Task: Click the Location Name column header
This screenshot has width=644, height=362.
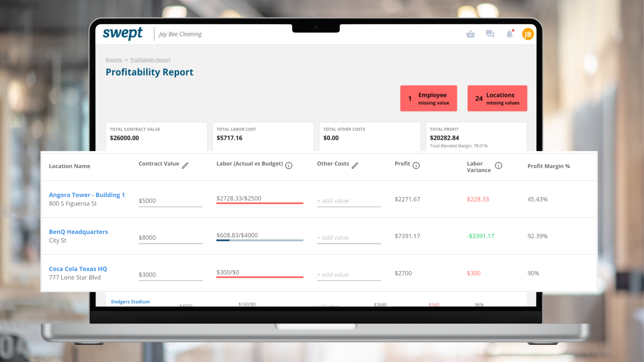Action: click(x=69, y=166)
